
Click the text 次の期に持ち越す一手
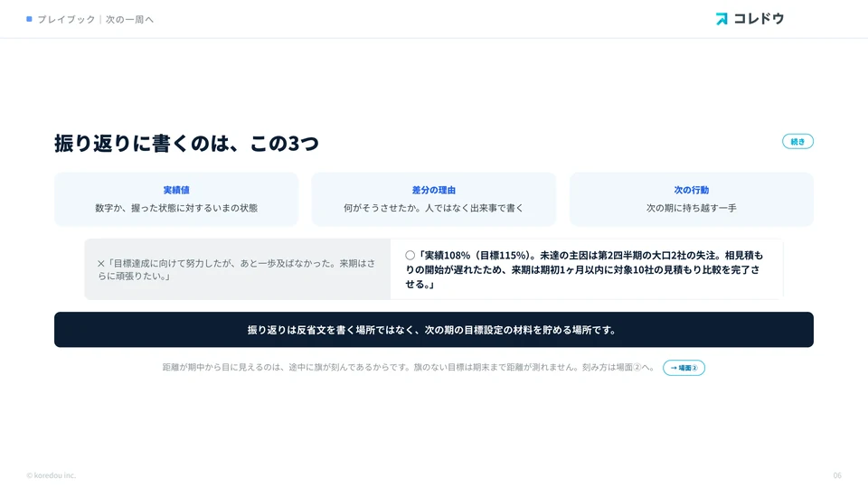pos(692,208)
